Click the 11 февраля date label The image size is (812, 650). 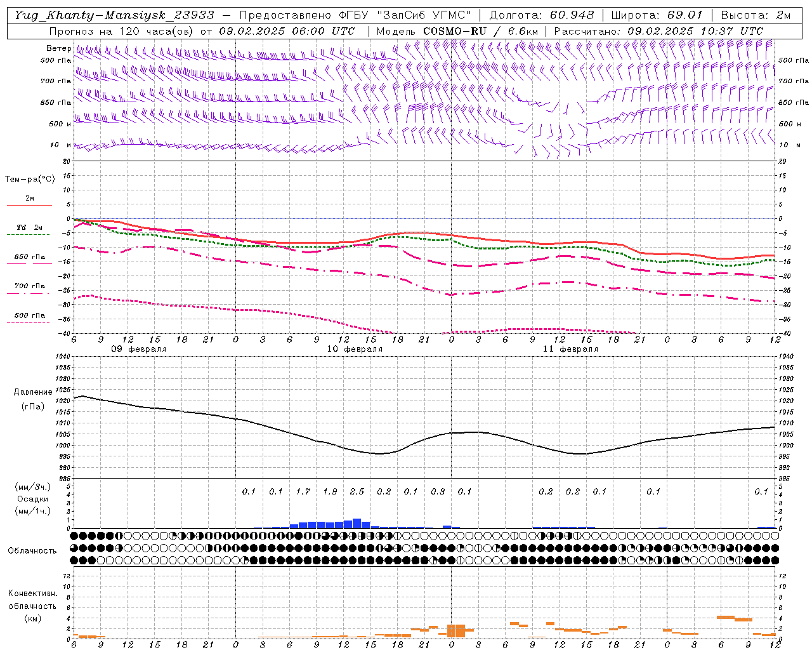(x=570, y=349)
